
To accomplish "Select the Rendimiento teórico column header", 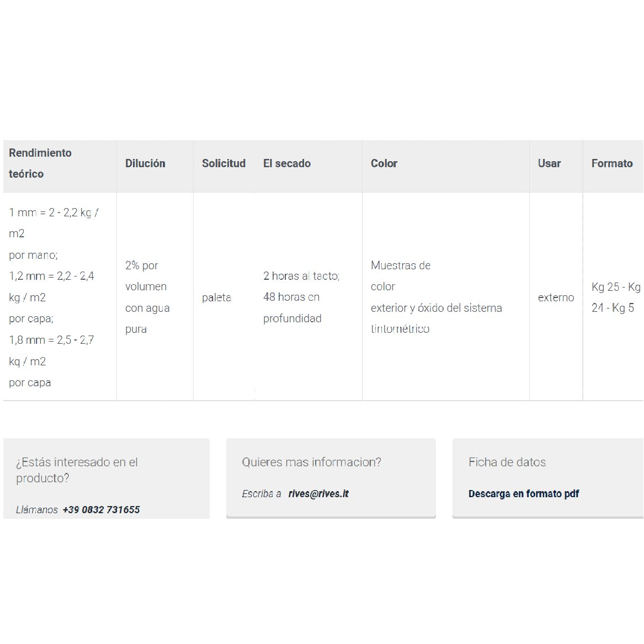I will click(x=40, y=163).
